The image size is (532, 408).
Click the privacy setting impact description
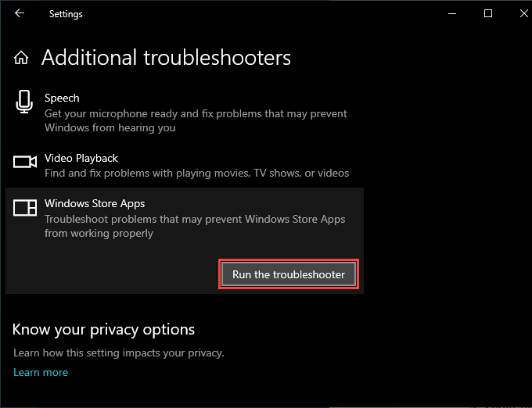(x=119, y=353)
